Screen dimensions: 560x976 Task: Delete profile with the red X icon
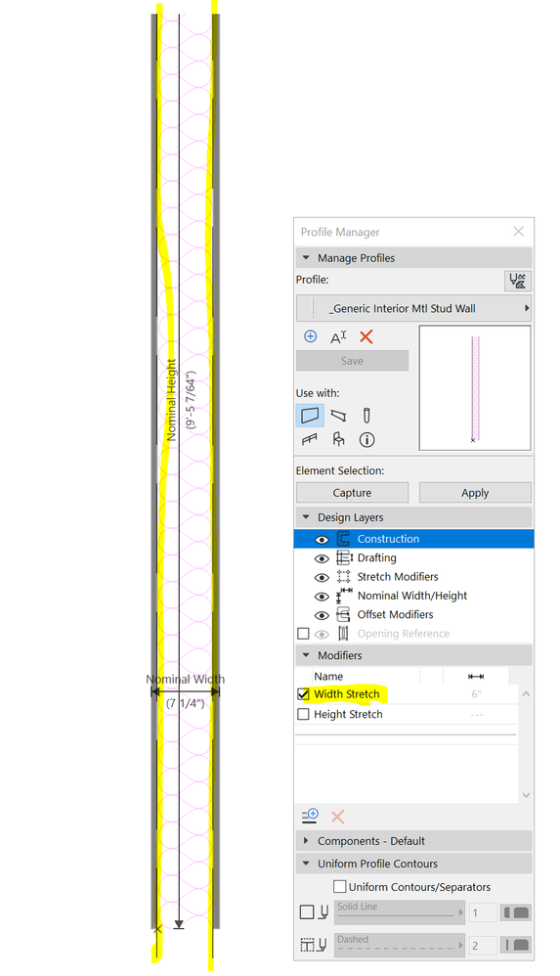tap(366, 336)
